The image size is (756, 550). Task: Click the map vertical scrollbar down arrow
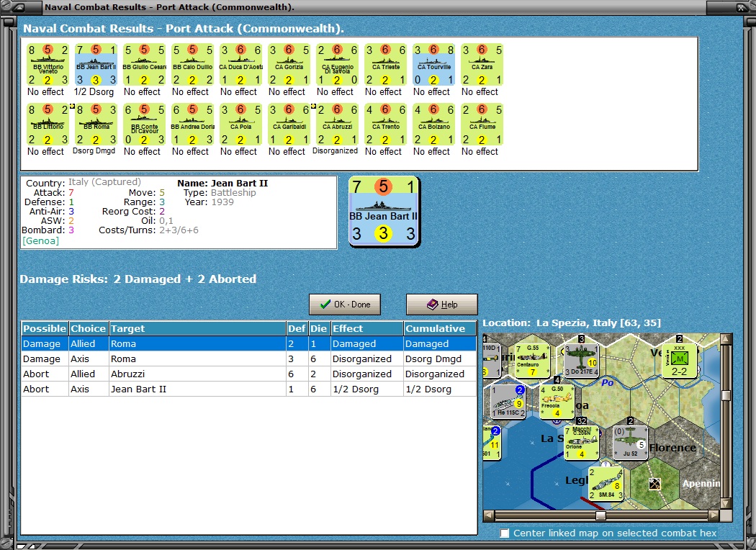coord(726,504)
